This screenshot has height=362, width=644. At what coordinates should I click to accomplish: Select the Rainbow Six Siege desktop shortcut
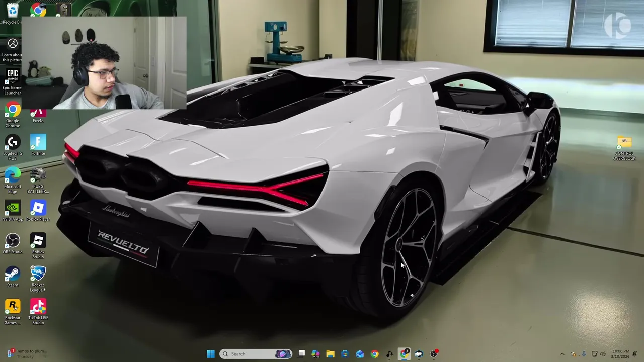point(64,10)
